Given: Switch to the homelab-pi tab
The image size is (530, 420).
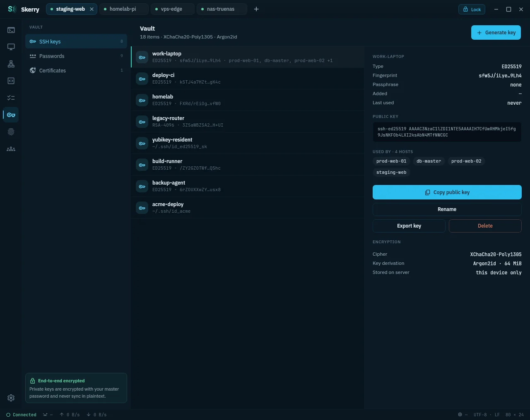Looking at the screenshot, I should pos(124,9).
